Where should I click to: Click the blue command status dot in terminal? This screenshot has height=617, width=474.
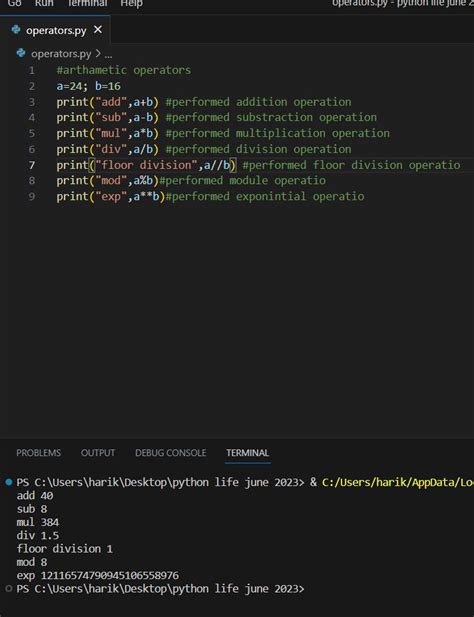9,482
